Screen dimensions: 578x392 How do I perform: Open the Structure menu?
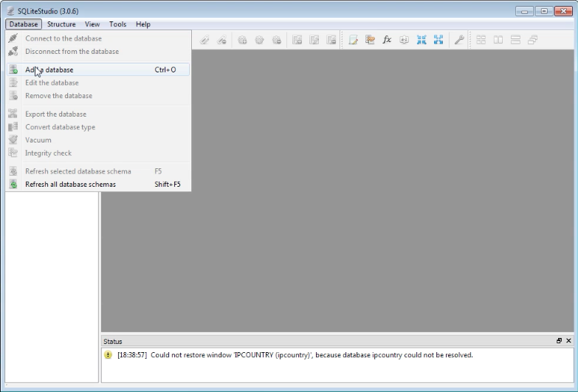click(x=61, y=24)
